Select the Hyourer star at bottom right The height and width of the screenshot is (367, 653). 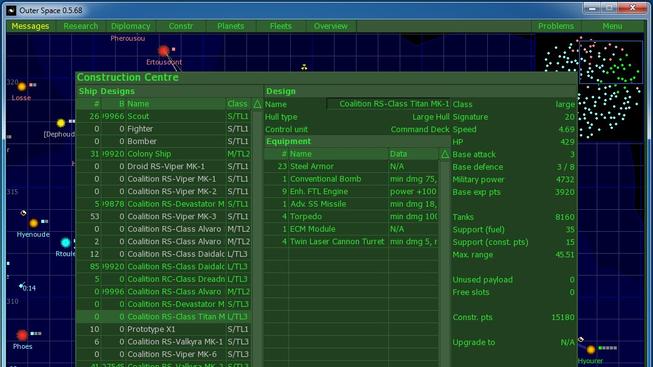click(x=591, y=350)
